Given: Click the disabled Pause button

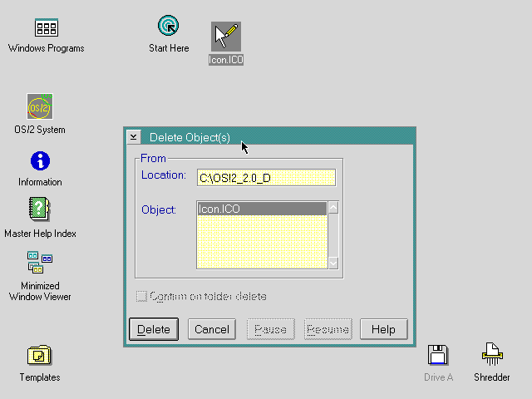Looking at the screenshot, I should tap(271, 329).
